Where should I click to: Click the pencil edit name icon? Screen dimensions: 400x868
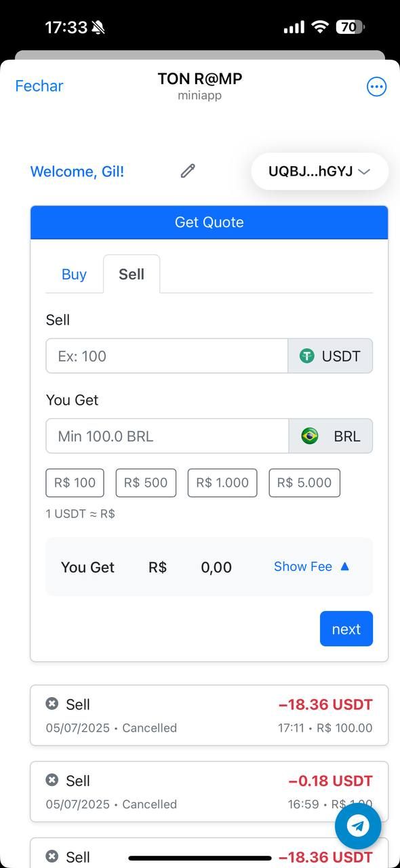[188, 171]
